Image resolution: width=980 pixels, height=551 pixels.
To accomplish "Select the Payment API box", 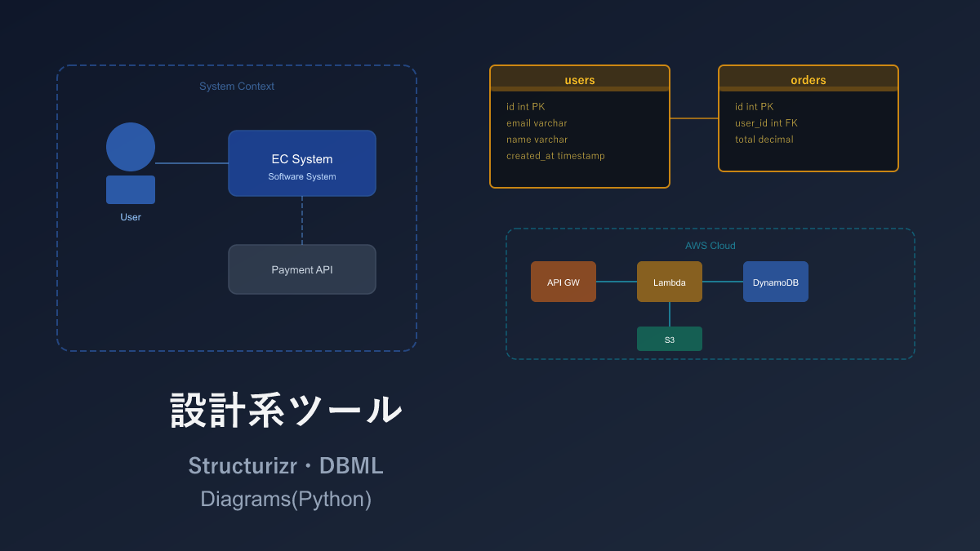I will click(x=302, y=269).
